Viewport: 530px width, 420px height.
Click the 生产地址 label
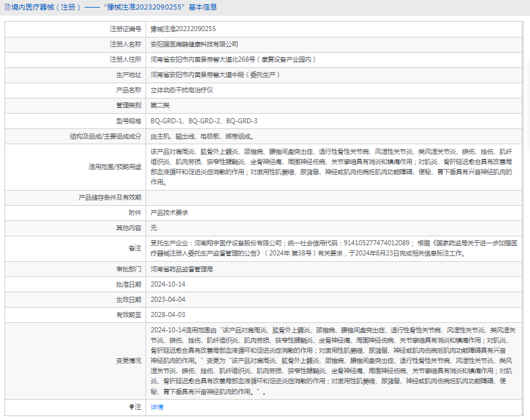click(129, 75)
